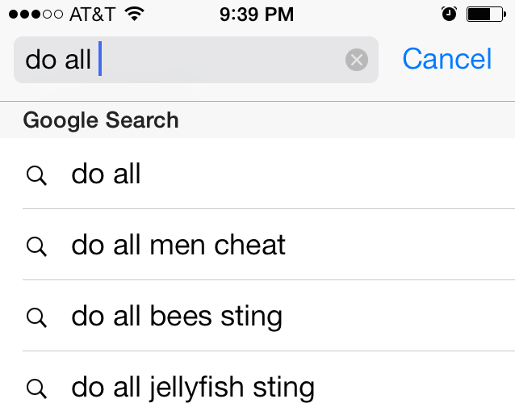This screenshot has height=420, width=515.
Task: Open the "do all jellyfish sting" suggestion
Action: pos(193,388)
